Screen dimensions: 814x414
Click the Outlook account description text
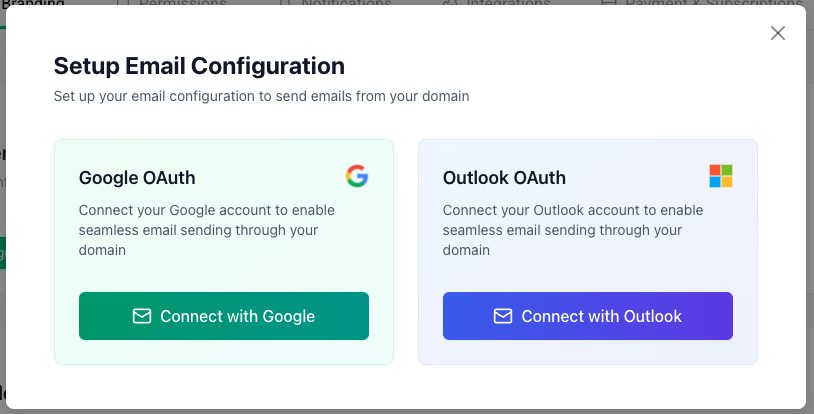coord(573,230)
